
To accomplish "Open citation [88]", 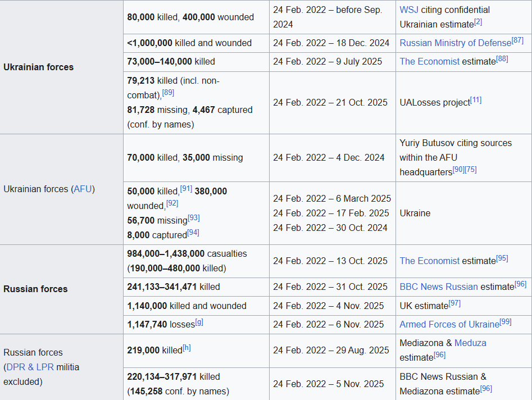I will [502, 59].
